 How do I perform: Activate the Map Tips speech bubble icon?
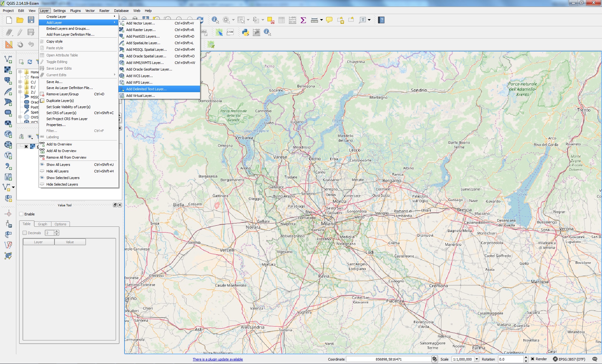pyautogui.click(x=329, y=20)
